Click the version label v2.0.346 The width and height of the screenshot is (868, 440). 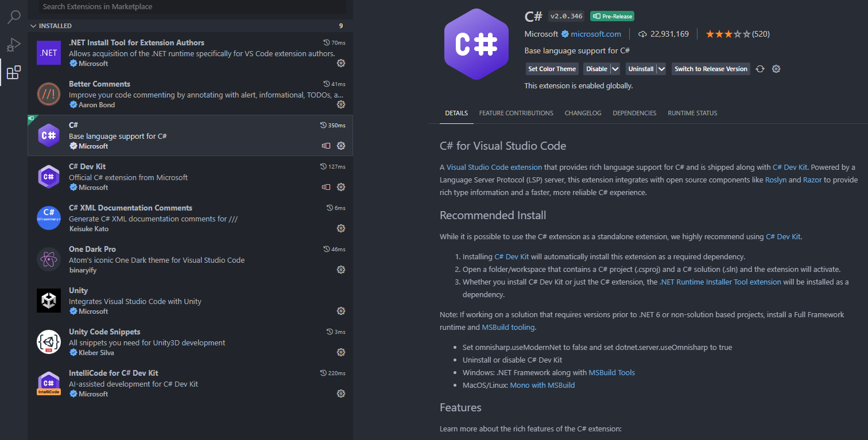click(567, 16)
